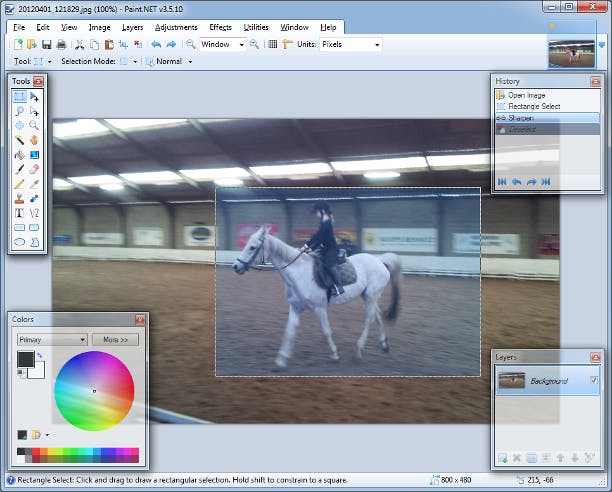The image size is (612, 492).
Task: Select Sharpen entry in History panel
Action: [548, 118]
